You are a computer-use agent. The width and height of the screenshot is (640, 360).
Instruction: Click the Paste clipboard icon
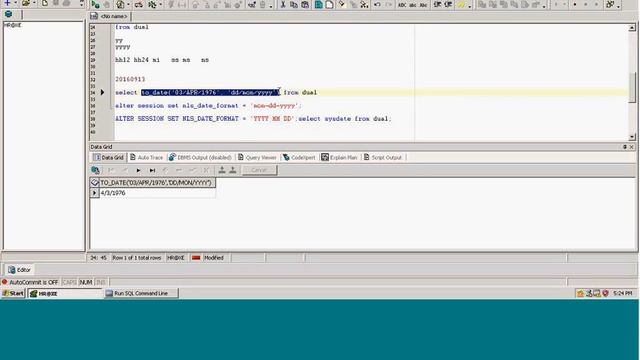(305, 4)
